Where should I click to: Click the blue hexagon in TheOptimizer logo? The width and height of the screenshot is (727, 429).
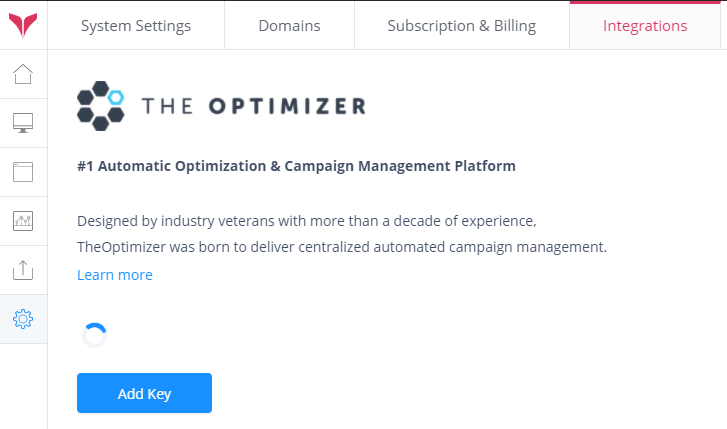coord(116,97)
